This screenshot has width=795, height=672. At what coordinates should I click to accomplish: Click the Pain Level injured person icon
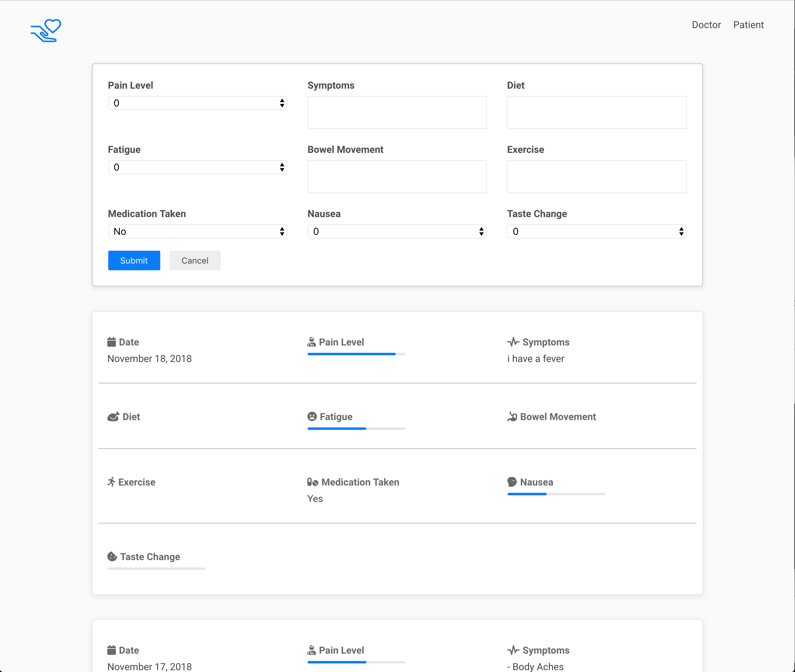tap(312, 342)
